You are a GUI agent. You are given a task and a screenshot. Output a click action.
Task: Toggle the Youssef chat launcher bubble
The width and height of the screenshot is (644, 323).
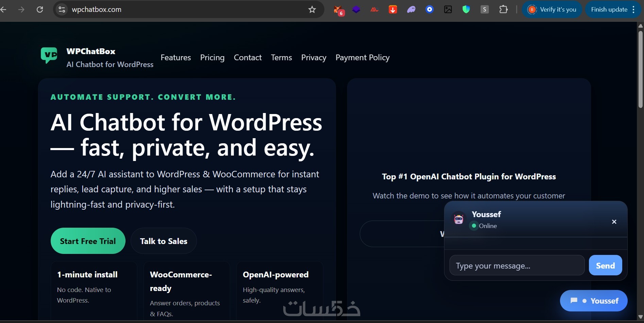[x=594, y=301]
